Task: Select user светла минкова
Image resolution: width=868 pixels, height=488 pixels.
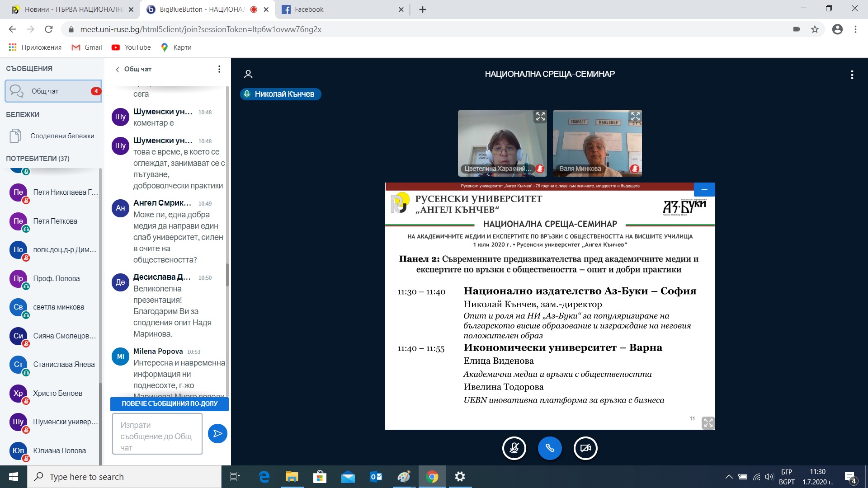Action: (53, 307)
